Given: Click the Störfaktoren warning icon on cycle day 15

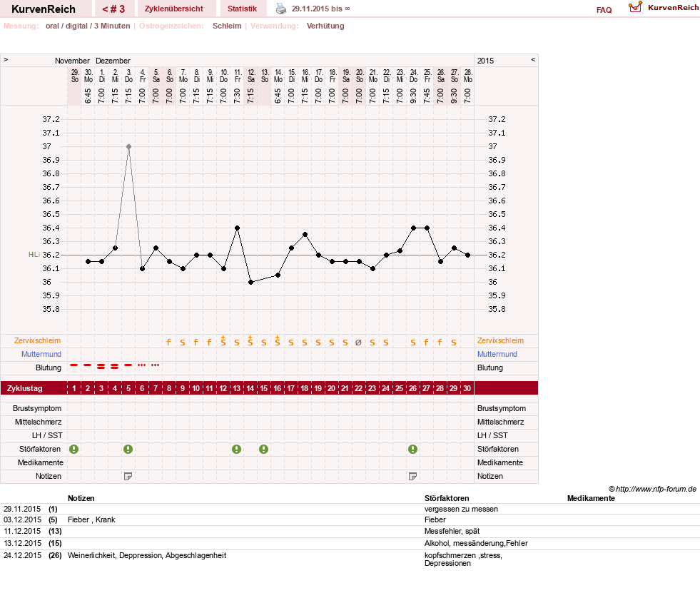Looking at the screenshot, I should point(264,450).
